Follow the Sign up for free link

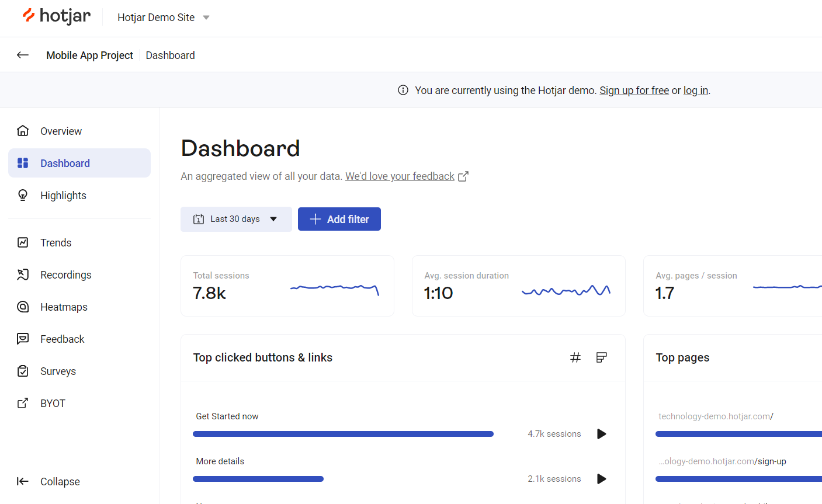(634, 91)
